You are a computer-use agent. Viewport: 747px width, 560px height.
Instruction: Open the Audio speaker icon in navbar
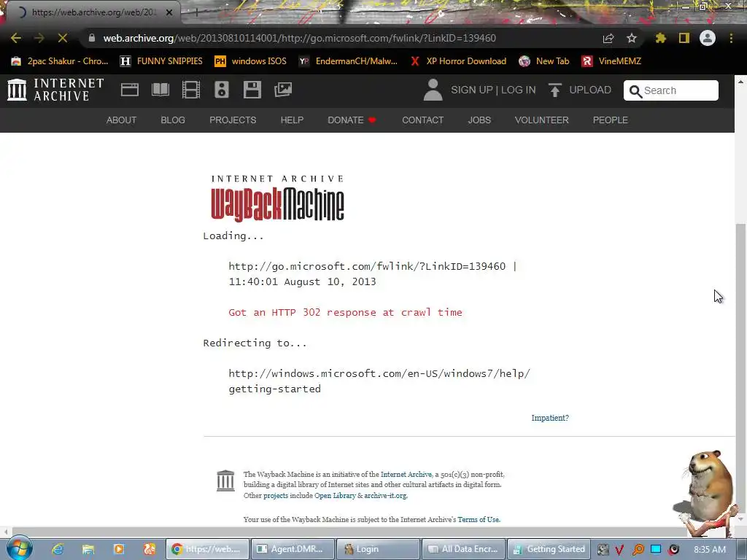click(x=222, y=90)
